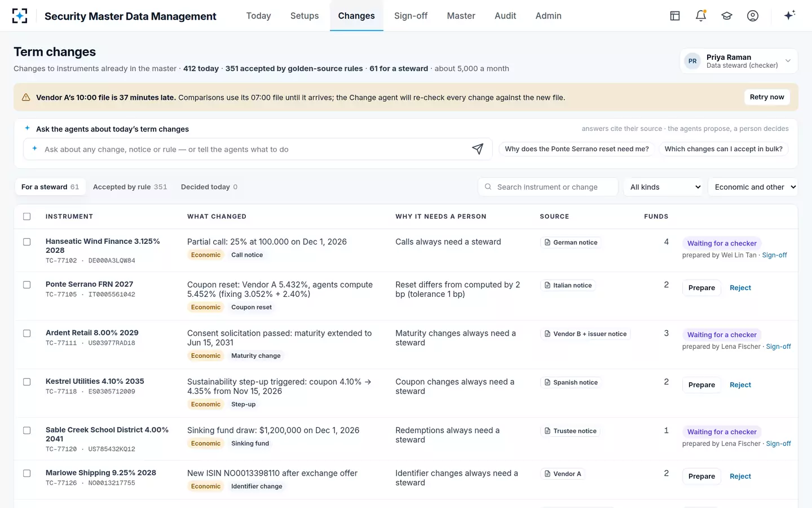
Task: Open the Audit tab
Action: pyautogui.click(x=505, y=16)
